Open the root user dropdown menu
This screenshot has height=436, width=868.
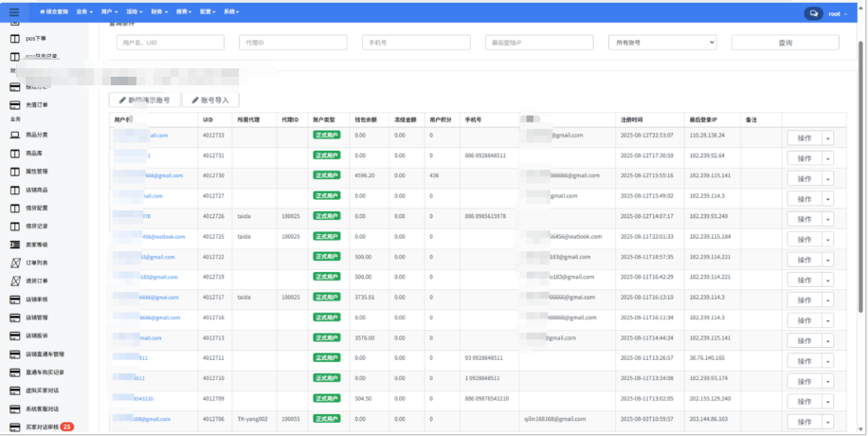click(x=837, y=13)
